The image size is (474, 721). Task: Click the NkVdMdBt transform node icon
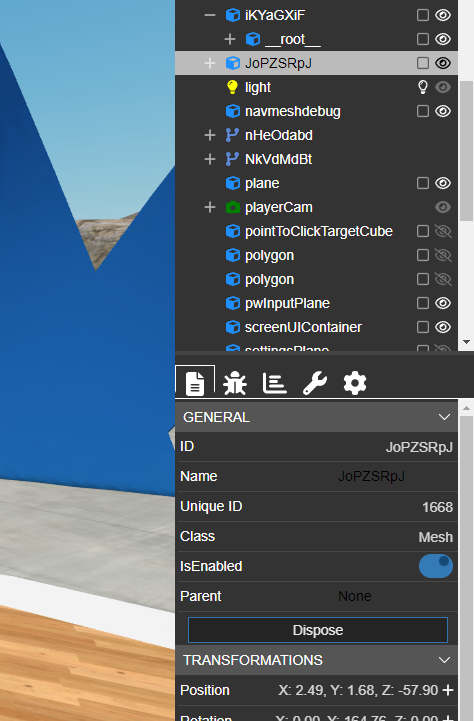pyautogui.click(x=232, y=159)
